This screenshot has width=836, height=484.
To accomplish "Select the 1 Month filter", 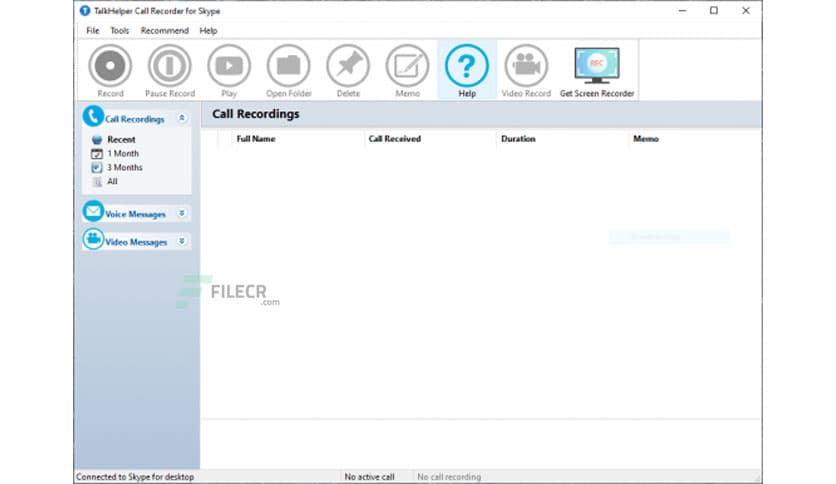I will pyautogui.click(x=123, y=154).
